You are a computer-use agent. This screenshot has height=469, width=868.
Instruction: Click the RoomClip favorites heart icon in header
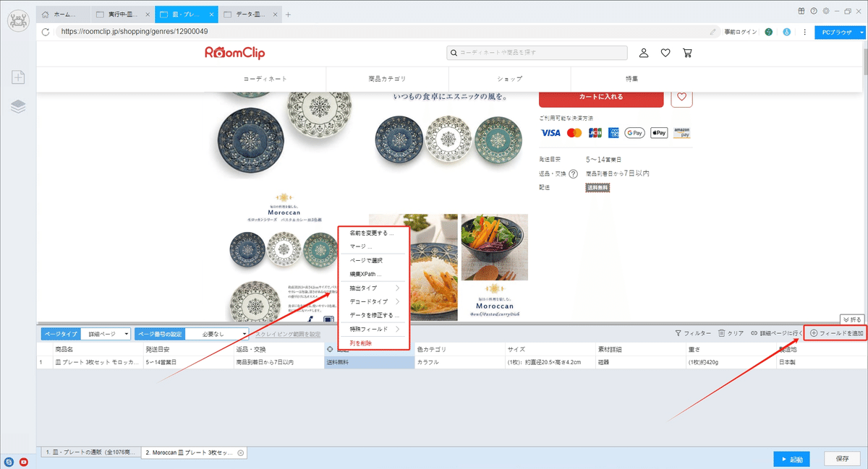click(x=665, y=53)
